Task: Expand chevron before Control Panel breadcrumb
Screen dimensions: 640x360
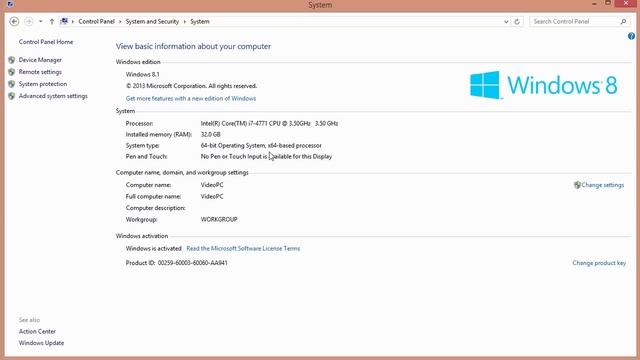Action: click(x=73, y=21)
